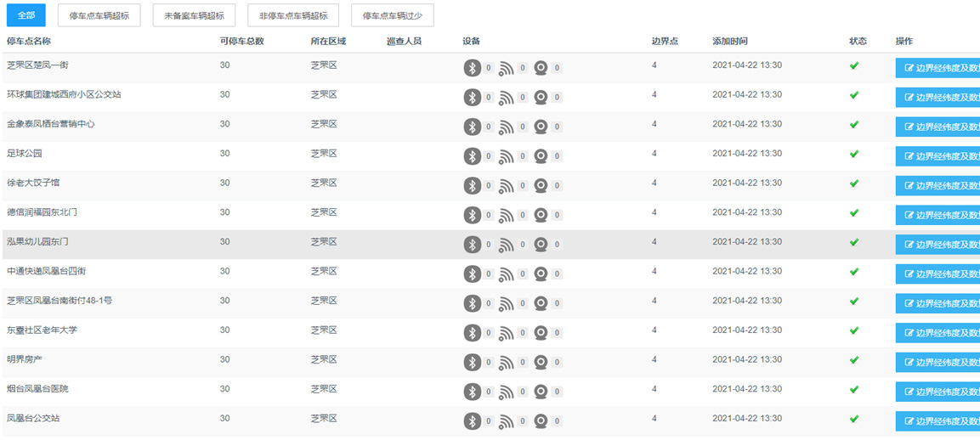Click signal icon in 足球公园 row
This screenshot has width=980, height=440.
pyautogui.click(x=507, y=156)
